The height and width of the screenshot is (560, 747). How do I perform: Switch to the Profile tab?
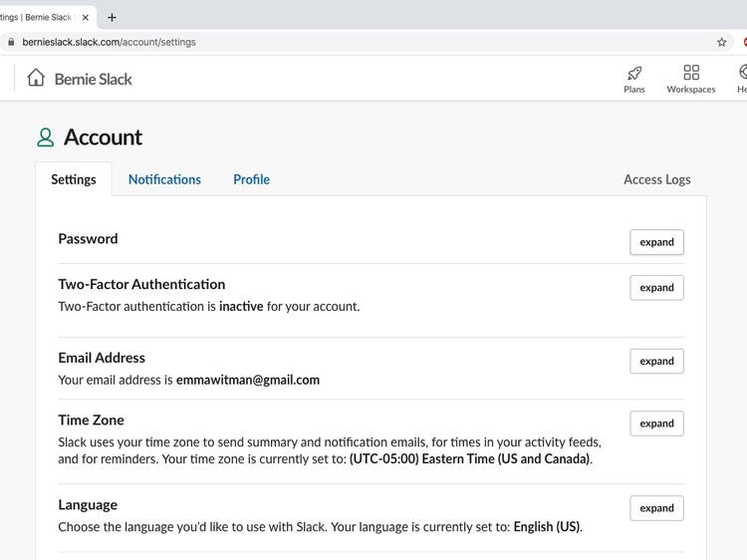(x=251, y=179)
